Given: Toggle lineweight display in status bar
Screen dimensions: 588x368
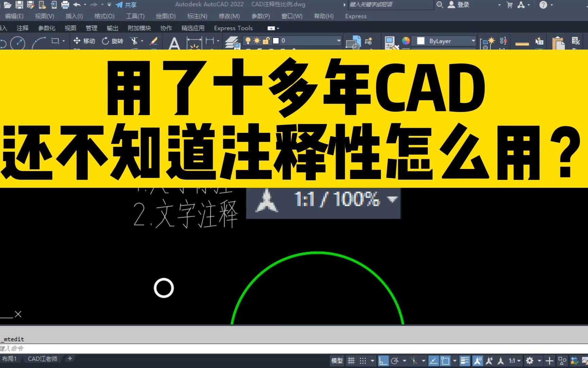Looking at the screenshot, I should [464, 361].
